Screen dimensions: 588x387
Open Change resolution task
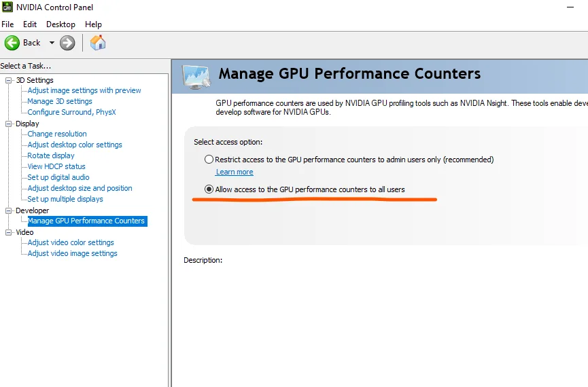pos(57,134)
